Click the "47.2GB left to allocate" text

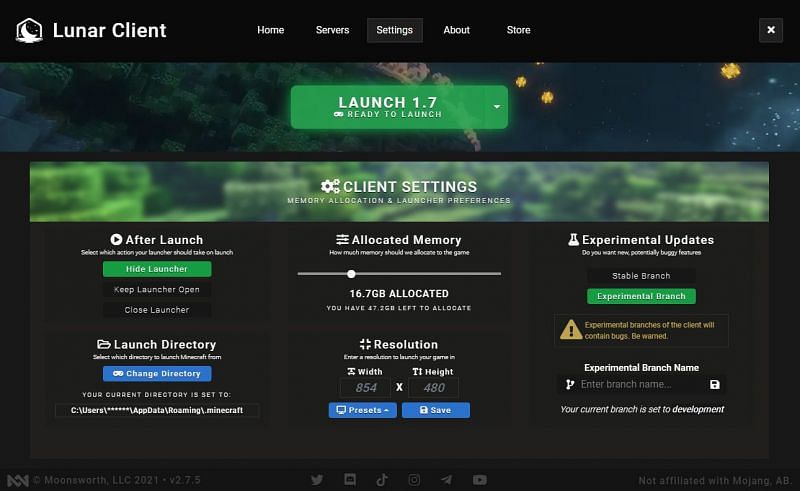click(x=399, y=308)
